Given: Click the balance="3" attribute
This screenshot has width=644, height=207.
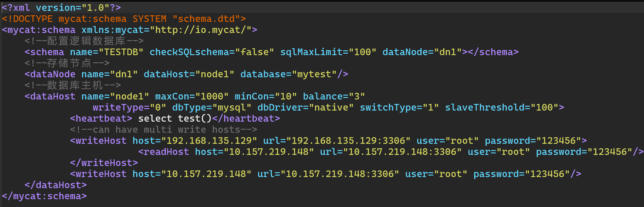Looking at the screenshot, I should 334,96.
